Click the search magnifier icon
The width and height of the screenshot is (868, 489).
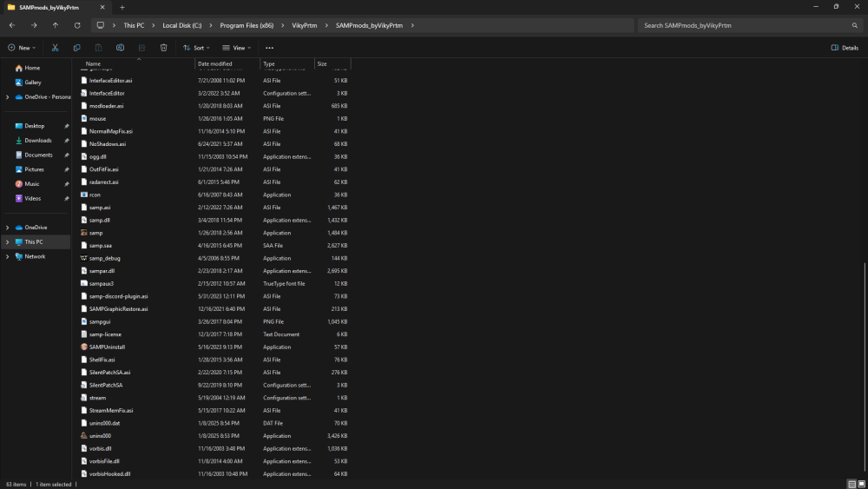point(854,25)
